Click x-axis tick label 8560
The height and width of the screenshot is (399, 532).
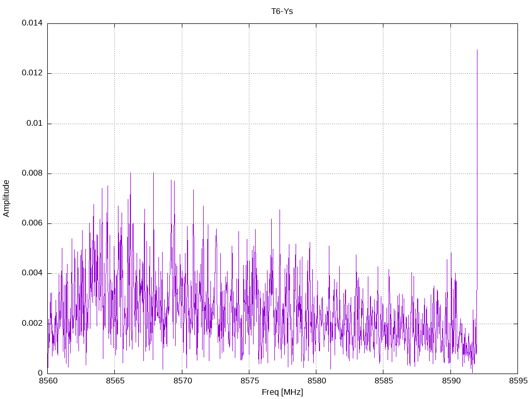48,381
